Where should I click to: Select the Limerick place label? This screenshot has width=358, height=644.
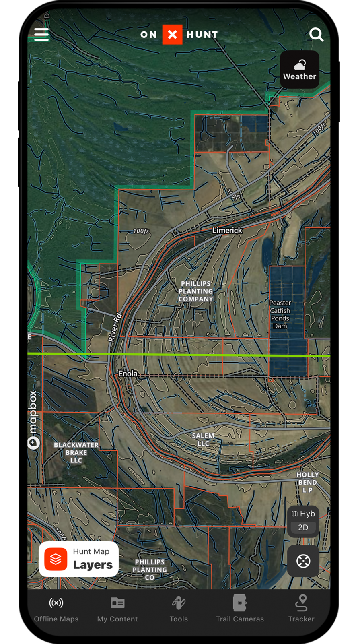point(227,231)
